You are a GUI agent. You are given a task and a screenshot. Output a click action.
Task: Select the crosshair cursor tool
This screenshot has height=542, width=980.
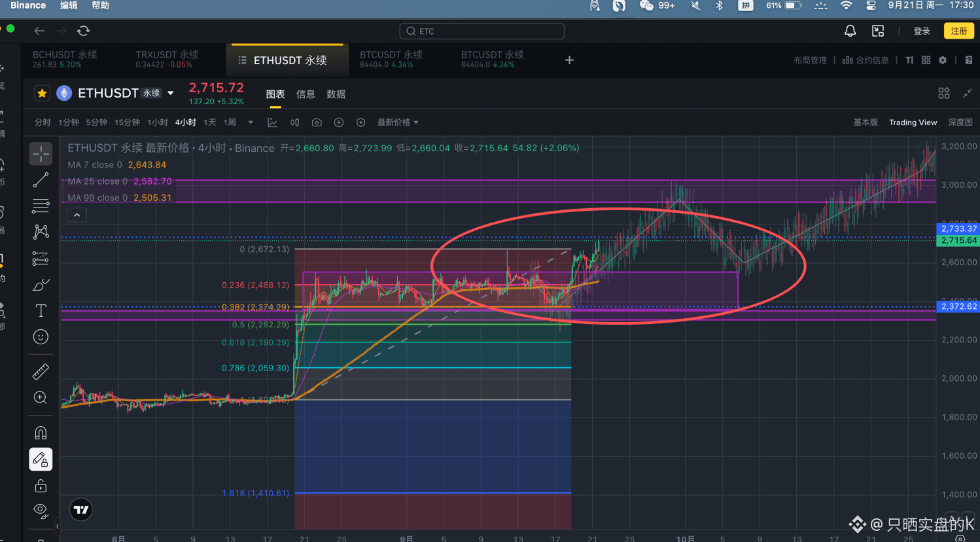41,154
